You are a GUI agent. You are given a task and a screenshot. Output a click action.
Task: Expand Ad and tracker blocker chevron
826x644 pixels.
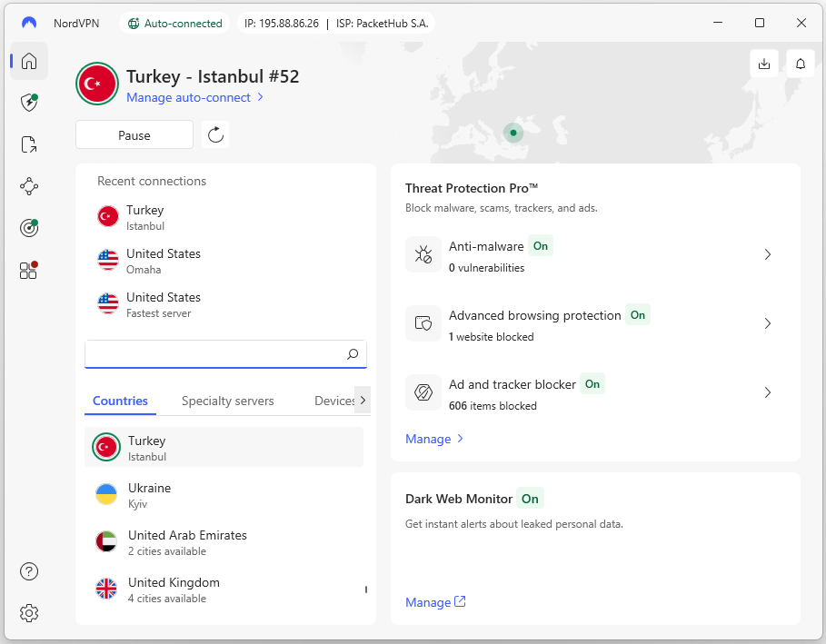point(768,392)
